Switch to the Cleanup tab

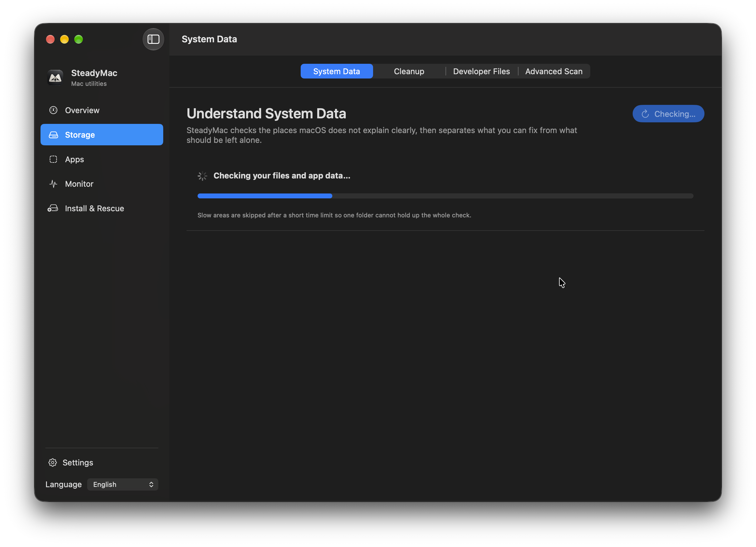pos(409,71)
